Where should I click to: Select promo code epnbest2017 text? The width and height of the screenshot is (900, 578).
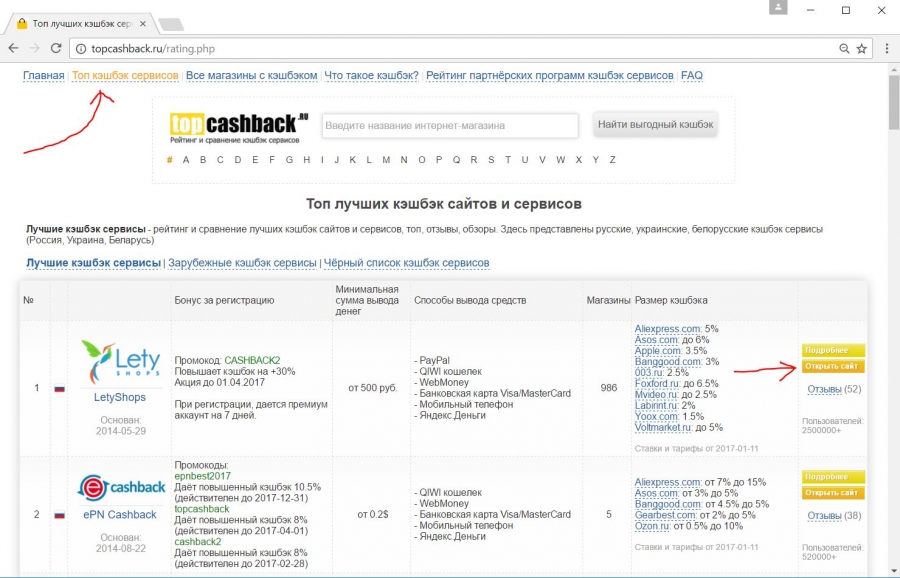203,476
